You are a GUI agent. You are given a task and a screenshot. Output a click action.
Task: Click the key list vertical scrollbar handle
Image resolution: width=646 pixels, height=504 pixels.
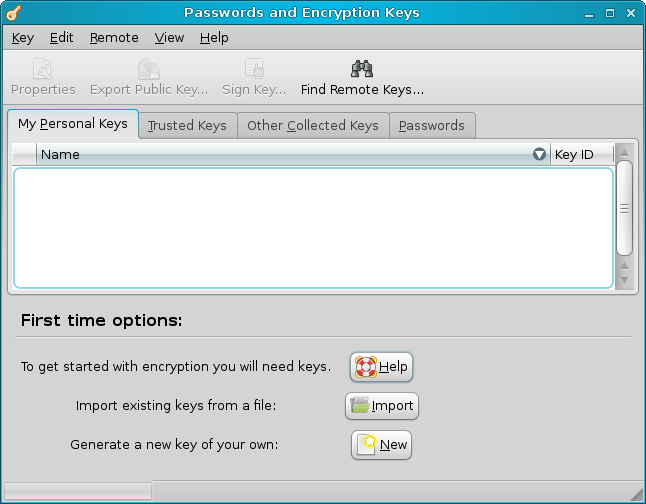[624, 208]
